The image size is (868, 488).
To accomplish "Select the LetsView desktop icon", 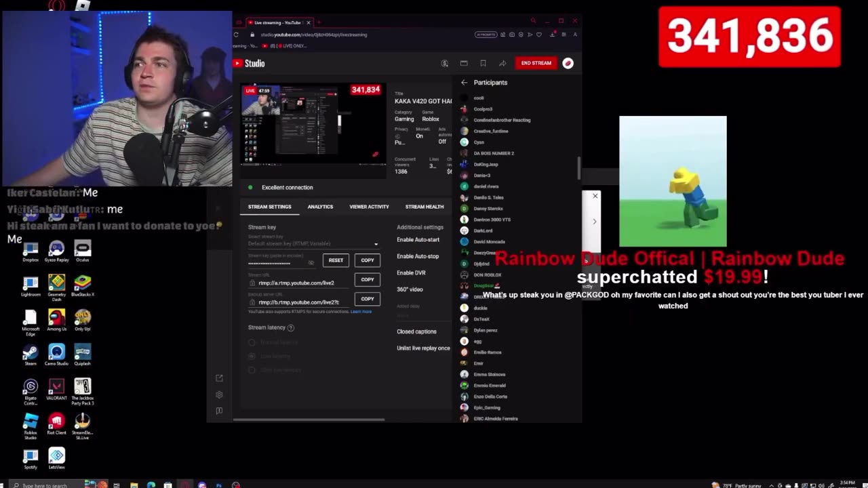I will click(x=57, y=458).
